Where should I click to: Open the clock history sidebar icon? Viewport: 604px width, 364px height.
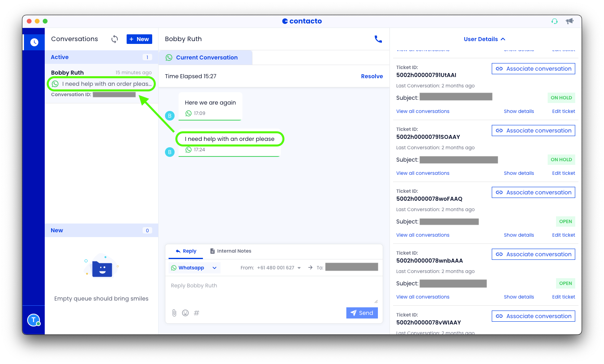coord(34,42)
